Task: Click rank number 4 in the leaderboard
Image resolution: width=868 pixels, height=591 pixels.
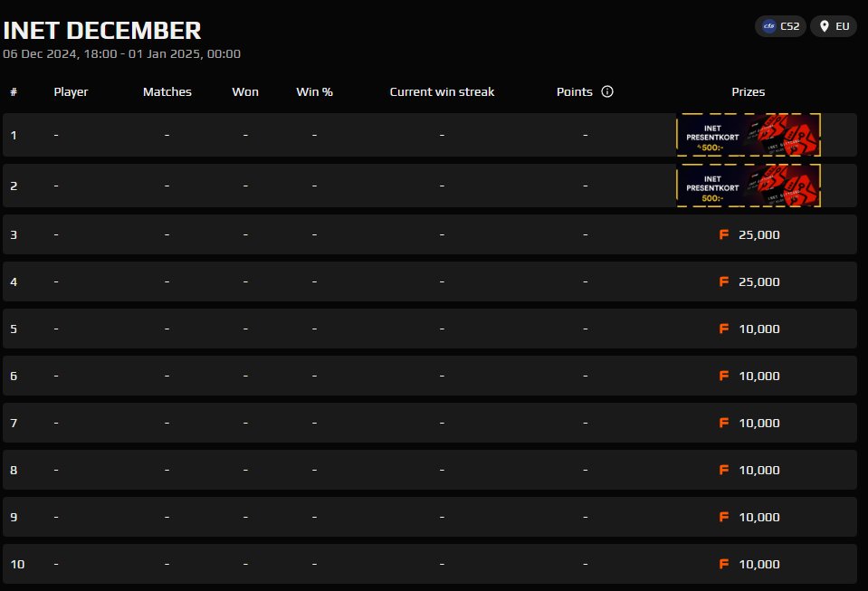Action: (14, 281)
